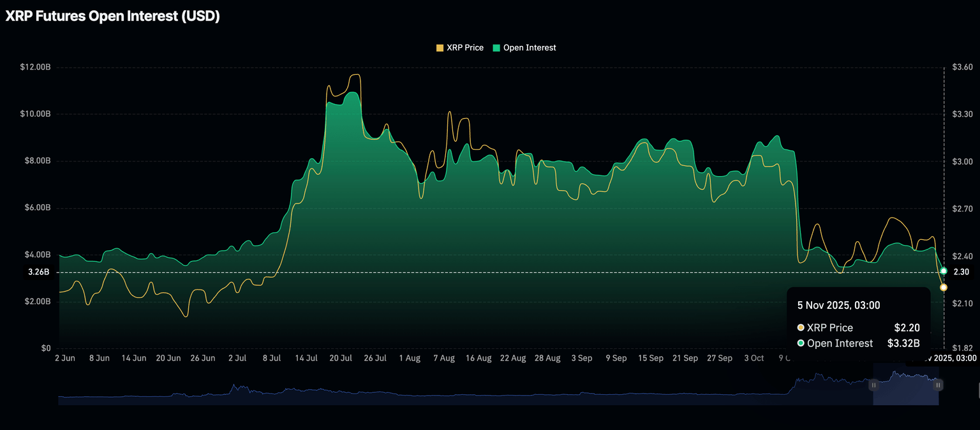Screen dimensions: 980x430
Task: Click the $2.20 value in the tooltip
Action: (x=908, y=327)
